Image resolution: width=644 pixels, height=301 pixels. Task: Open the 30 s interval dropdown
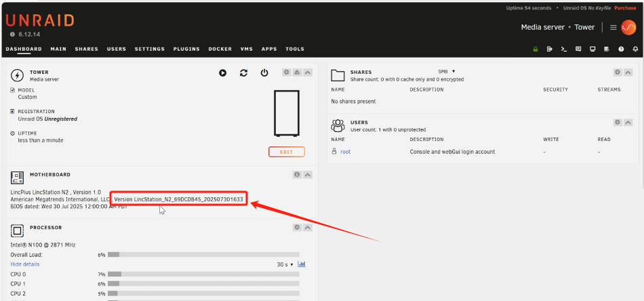point(285,264)
